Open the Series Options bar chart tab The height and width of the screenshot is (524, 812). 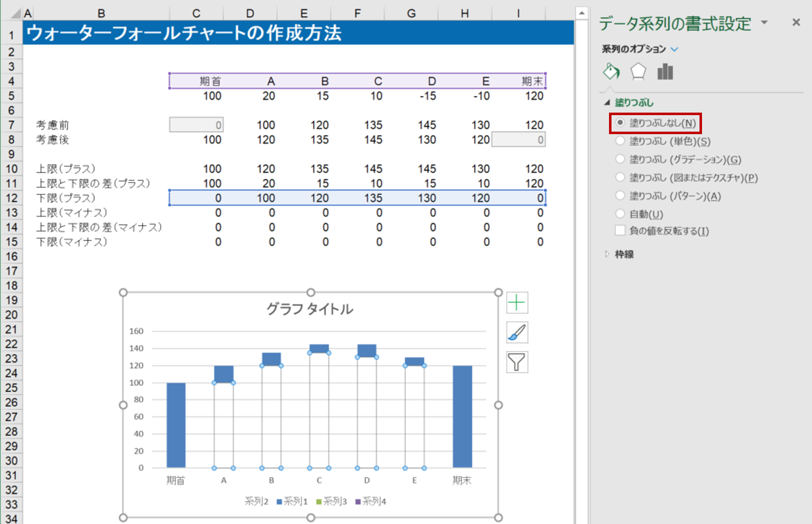point(665,72)
